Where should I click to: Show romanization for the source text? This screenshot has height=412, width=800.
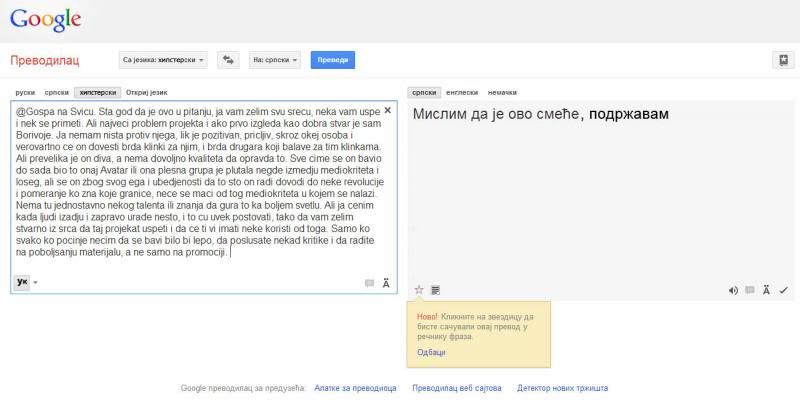pos(386,283)
